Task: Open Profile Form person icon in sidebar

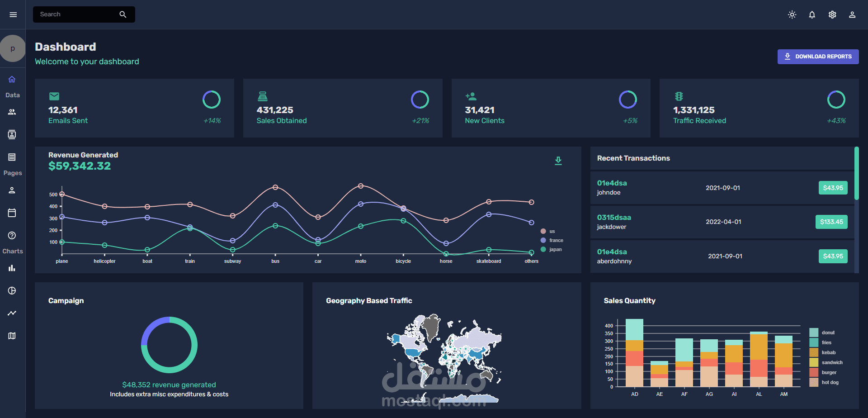Action: (12, 190)
